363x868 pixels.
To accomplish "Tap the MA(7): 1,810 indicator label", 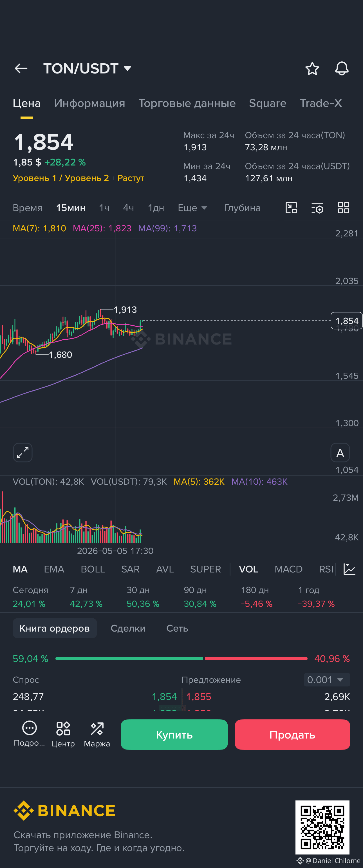I will point(39,228).
